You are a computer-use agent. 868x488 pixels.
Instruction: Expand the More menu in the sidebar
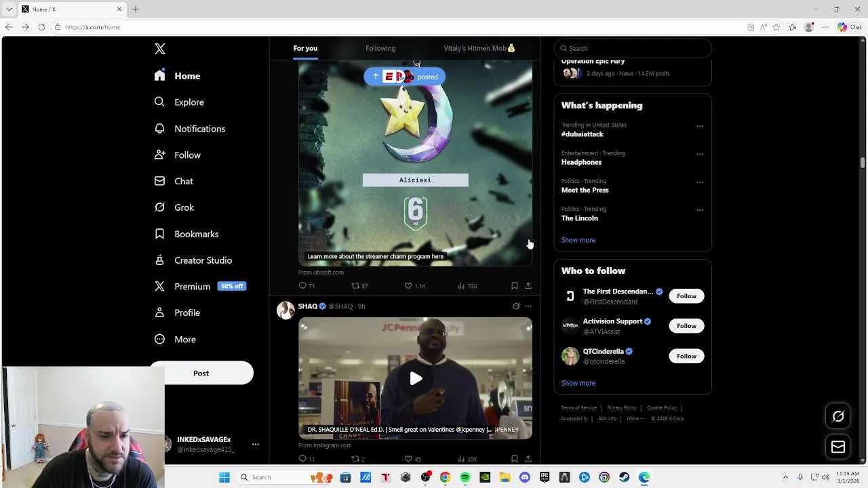175,339
